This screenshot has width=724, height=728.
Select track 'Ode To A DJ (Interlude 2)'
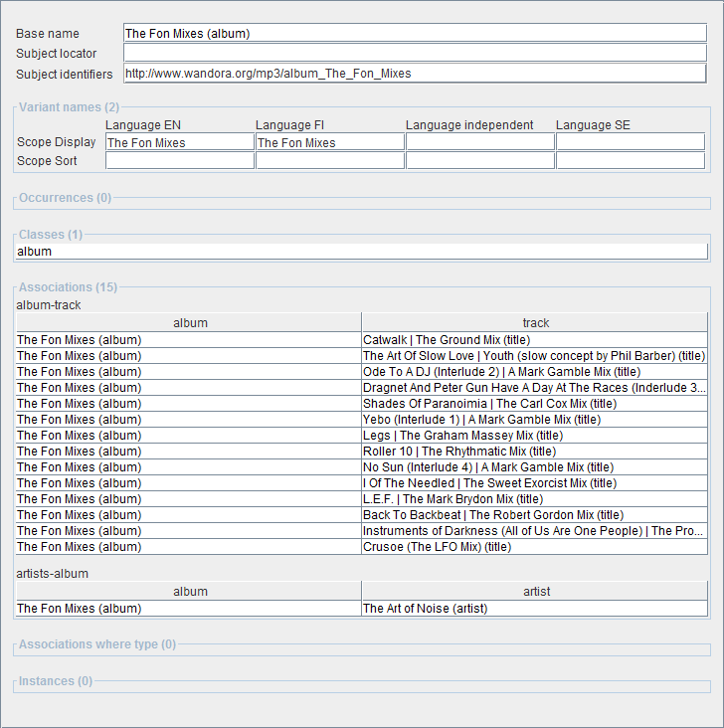[x=534, y=371]
